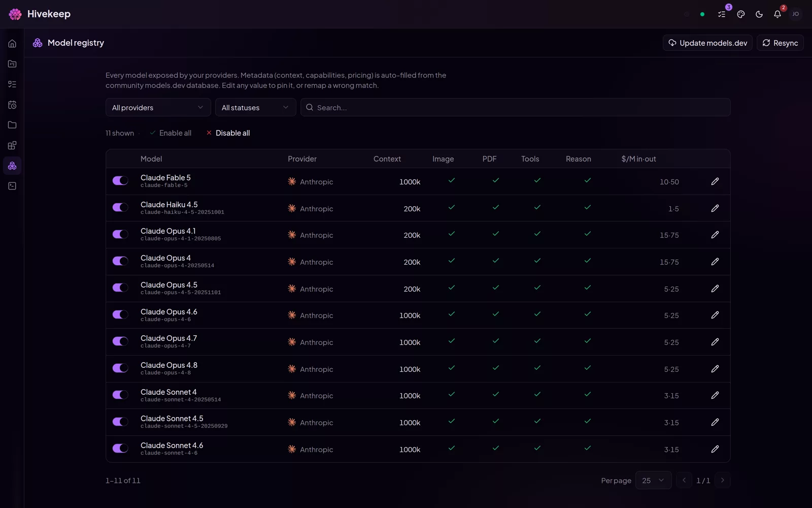The width and height of the screenshot is (812, 508).
Task: Edit Claude Opus 4.7 with pencil icon
Action: 715,342
